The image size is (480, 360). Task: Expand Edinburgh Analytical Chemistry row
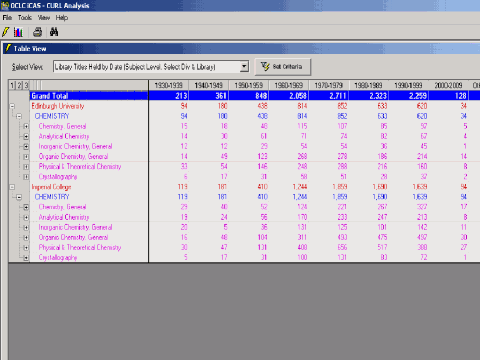pyautogui.click(x=26, y=137)
